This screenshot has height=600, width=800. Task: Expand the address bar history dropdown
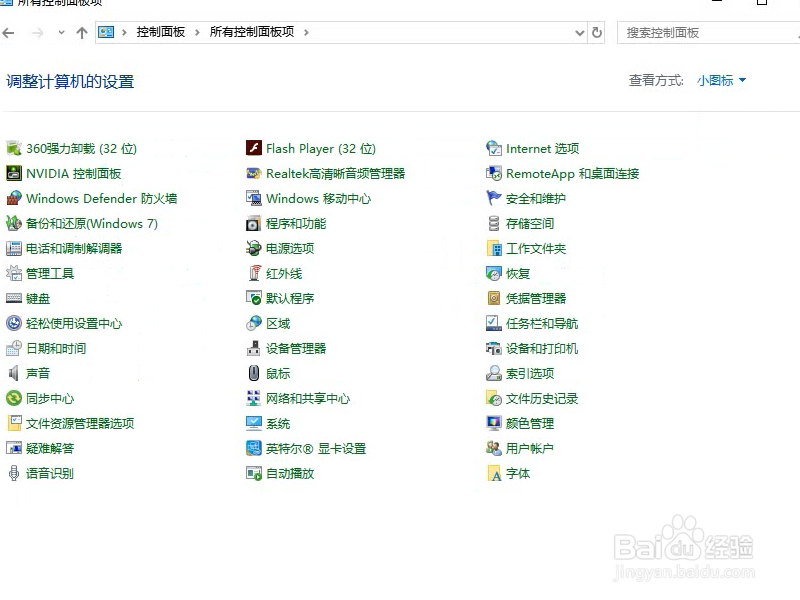click(x=580, y=33)
